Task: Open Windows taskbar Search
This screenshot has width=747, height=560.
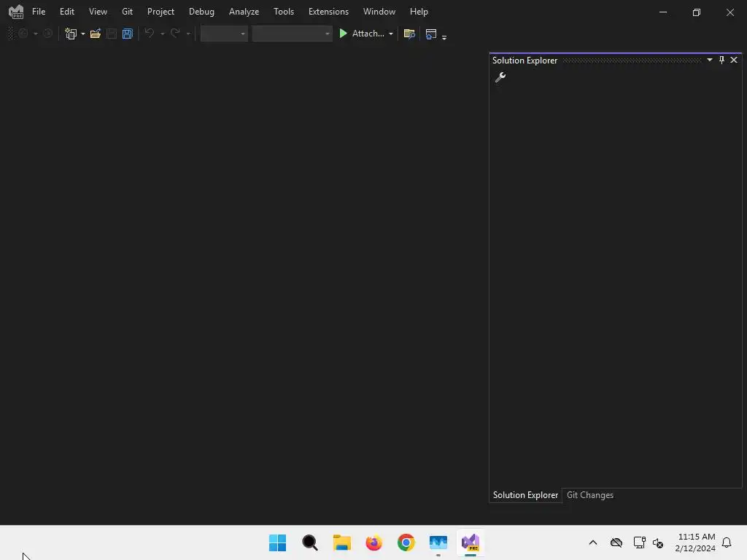Action: (x=309, y=542)
